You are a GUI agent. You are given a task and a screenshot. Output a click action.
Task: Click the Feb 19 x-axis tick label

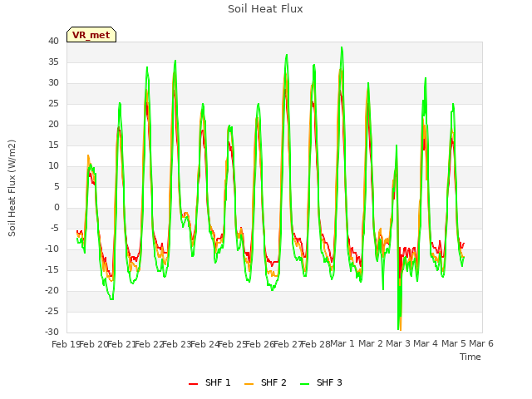point(66,344)
